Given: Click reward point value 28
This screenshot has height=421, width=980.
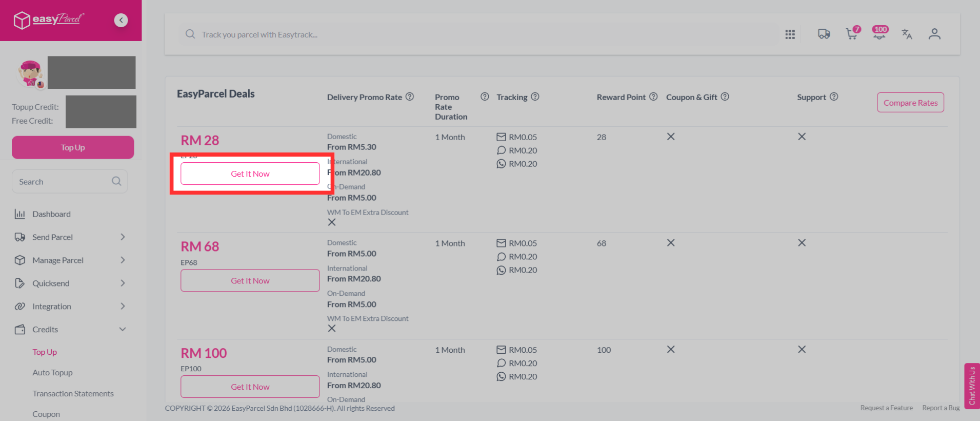Looking at the screenshot, I should coord(602,137).
